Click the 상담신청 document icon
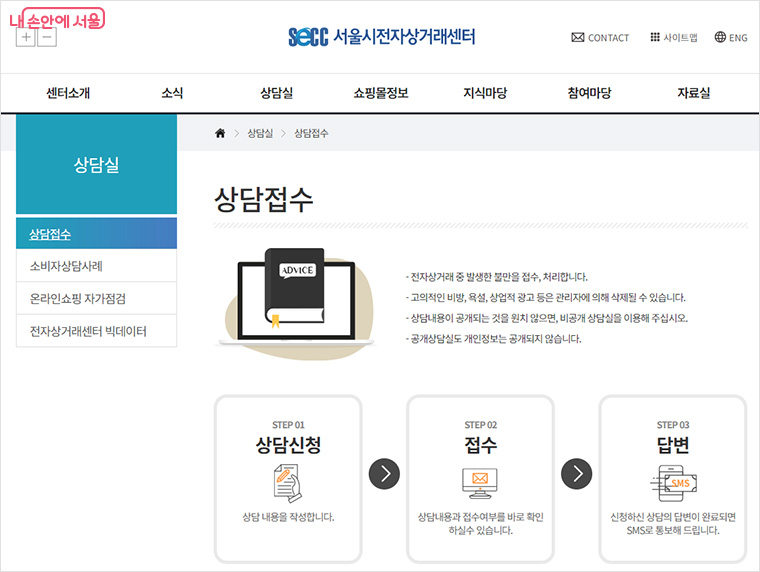 [288, 483]
